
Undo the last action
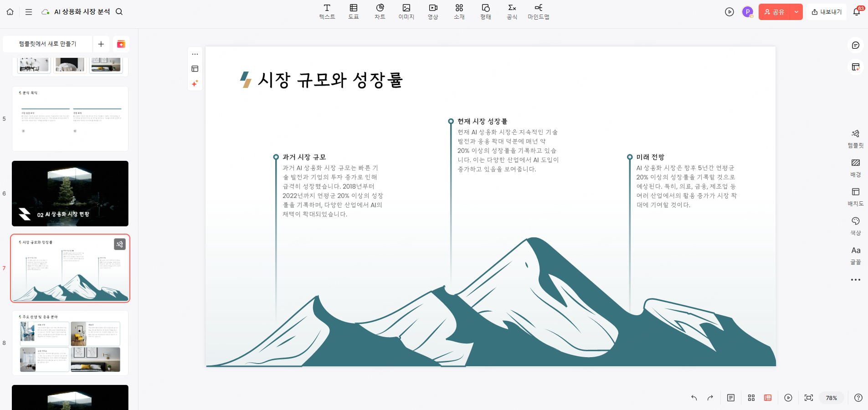click(x=694, y=398)
